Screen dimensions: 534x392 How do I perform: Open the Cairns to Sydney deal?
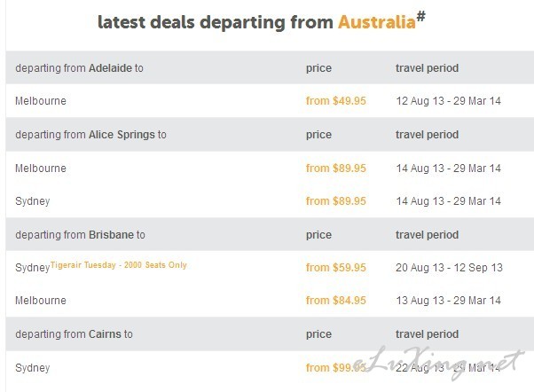32,368
